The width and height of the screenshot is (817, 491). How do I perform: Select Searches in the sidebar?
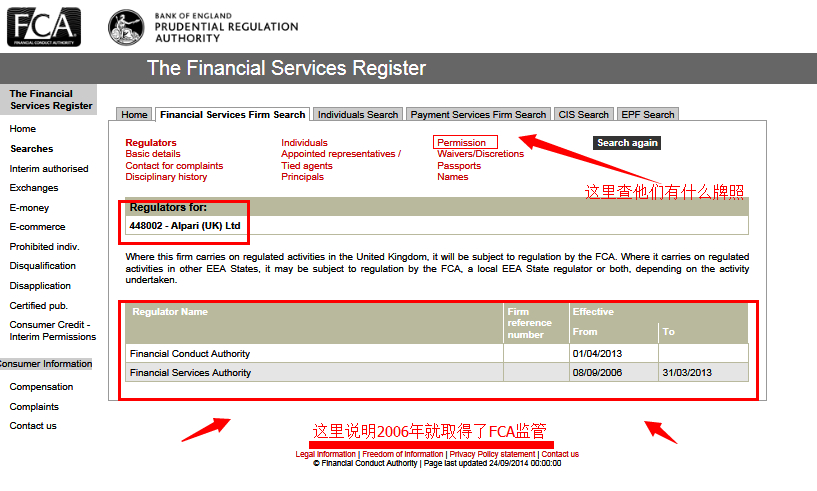(x=31, y=149)
